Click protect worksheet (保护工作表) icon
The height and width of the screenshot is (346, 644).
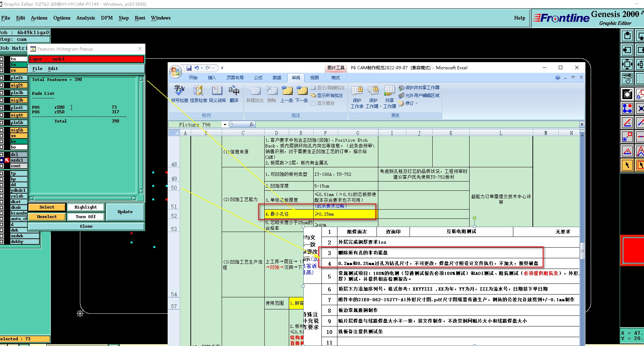357,97
